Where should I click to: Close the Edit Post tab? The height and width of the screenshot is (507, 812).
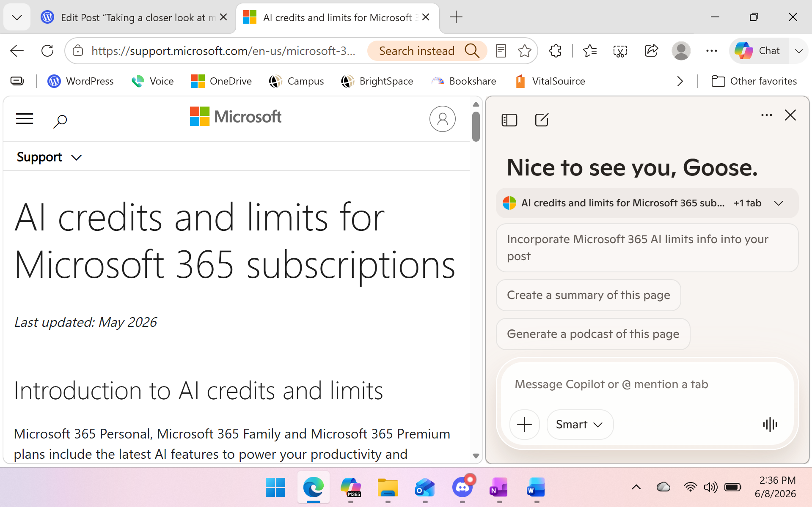point(224,17)
